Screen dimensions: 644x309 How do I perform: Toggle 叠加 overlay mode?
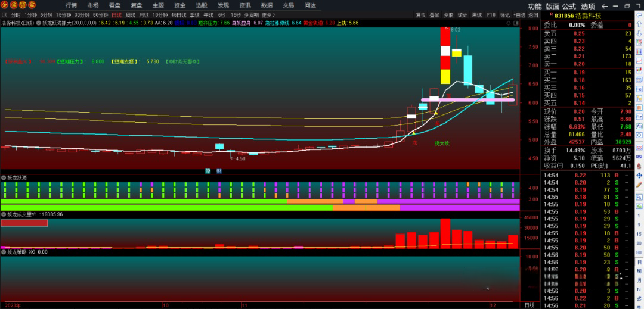(x=435, y=15)
